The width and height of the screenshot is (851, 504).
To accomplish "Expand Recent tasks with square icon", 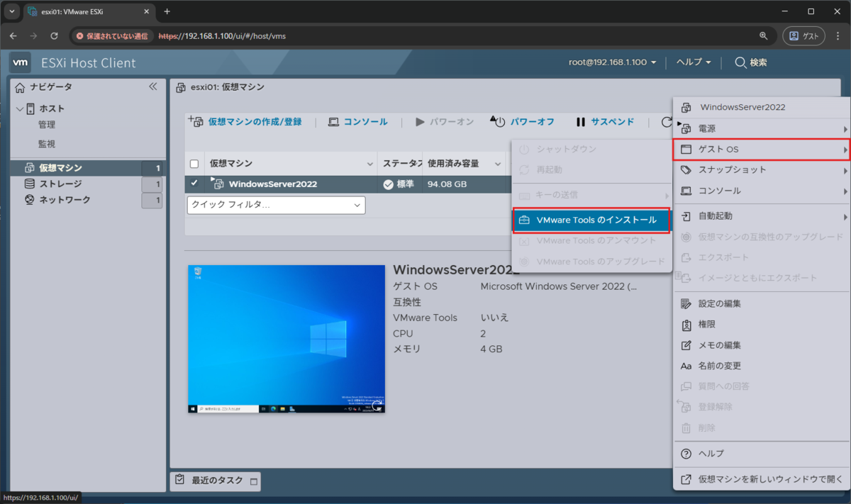I will [x=254, y=482].
